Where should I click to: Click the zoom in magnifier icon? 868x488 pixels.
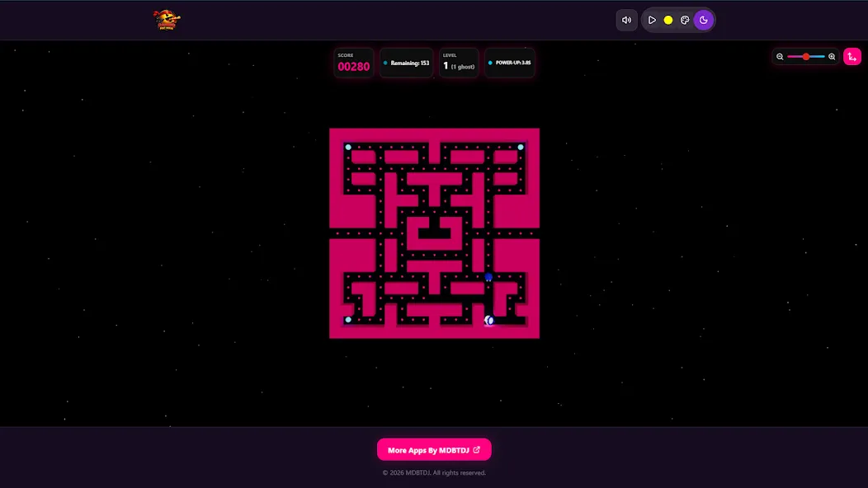point(832,56)
